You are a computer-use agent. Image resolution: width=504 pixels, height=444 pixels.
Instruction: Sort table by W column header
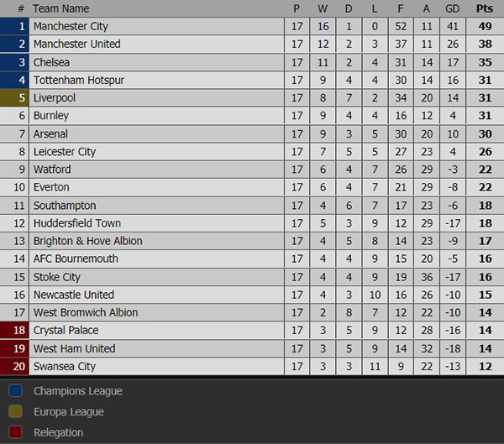pos(323,8)
